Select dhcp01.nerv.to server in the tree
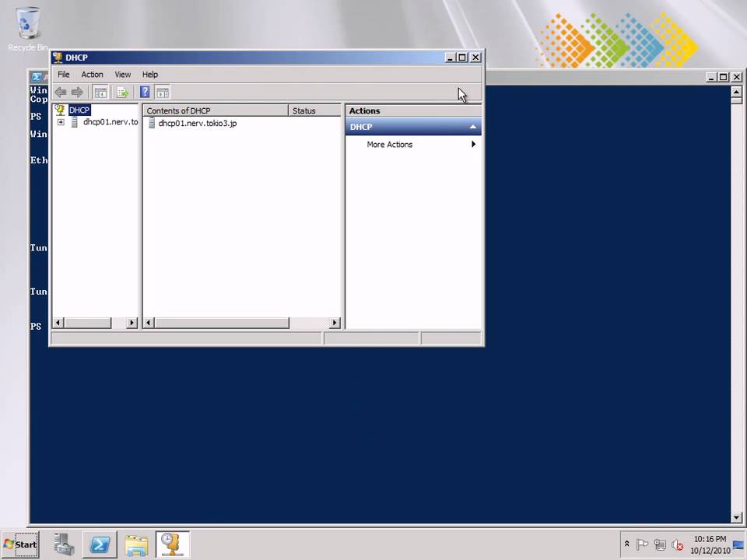Viewport: 747px width, 560px height. 110,122
